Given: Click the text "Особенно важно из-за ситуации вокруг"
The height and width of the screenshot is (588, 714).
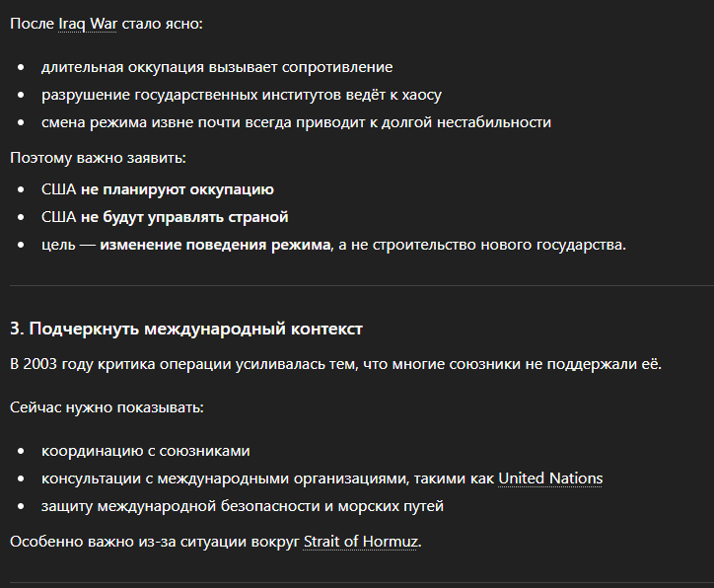Looking at the screenshot, I should (153, 542).
